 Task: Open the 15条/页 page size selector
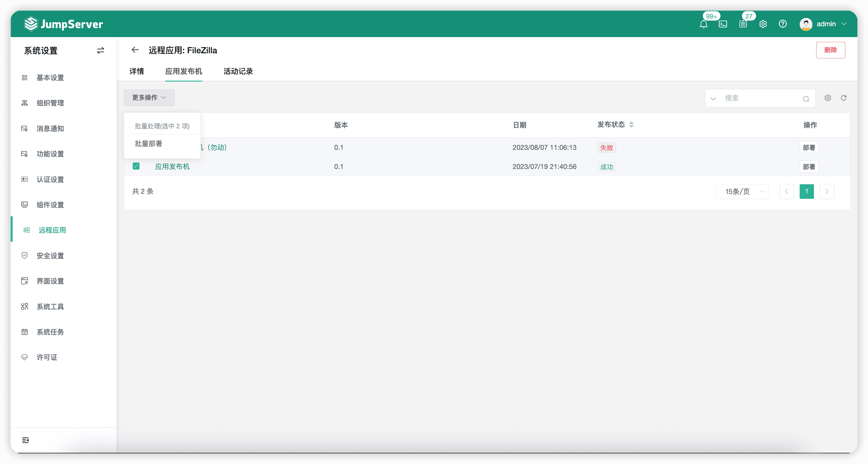coord(742,192)
